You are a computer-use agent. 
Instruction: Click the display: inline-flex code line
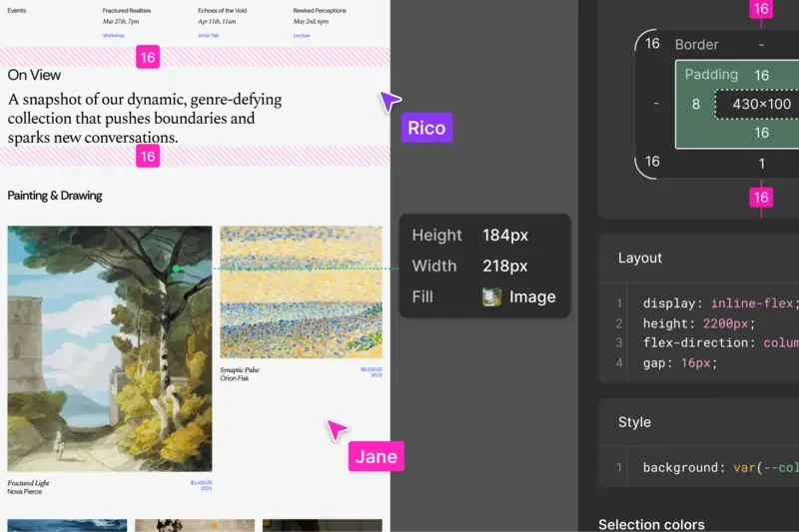[x=719, y=303]
